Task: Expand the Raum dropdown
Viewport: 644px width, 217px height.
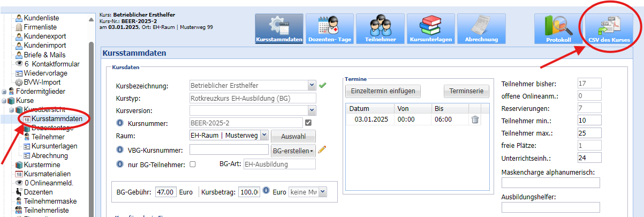Action: pyautogui.click(x=264, y=136)
